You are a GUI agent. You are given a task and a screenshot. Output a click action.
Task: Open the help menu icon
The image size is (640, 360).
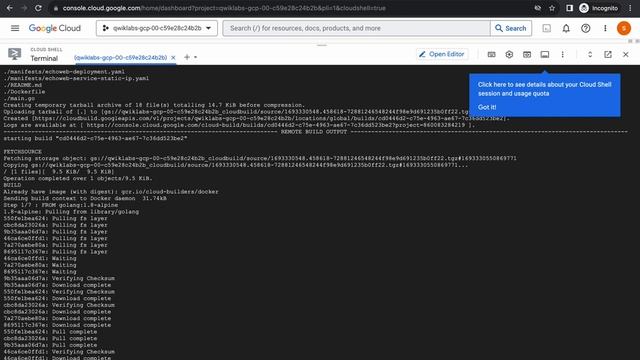coord(586,28)
